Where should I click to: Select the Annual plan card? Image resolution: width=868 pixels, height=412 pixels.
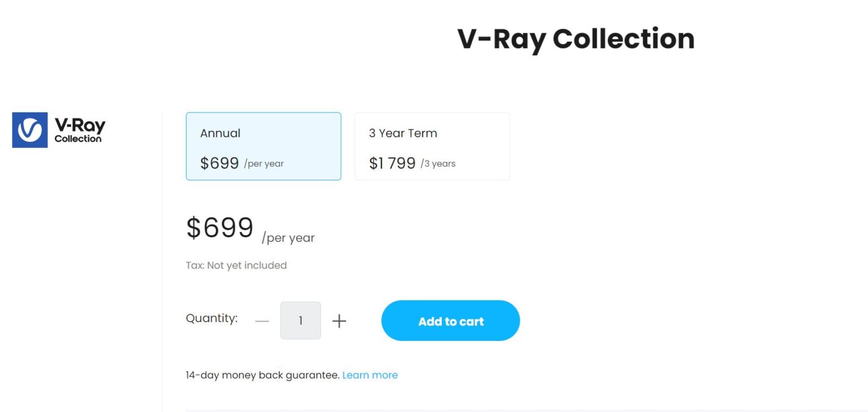[263, 146]
